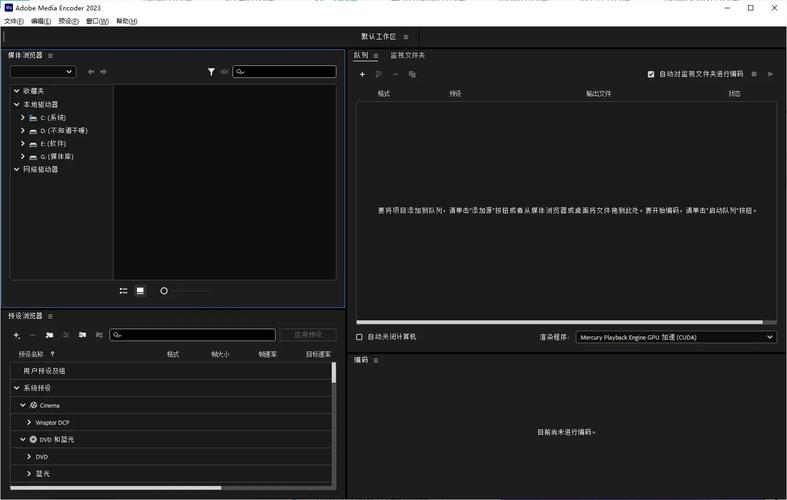The image size is (787, 500).
Task: Collapse the DVD 和蓝光 group
Action: (23, 439)
